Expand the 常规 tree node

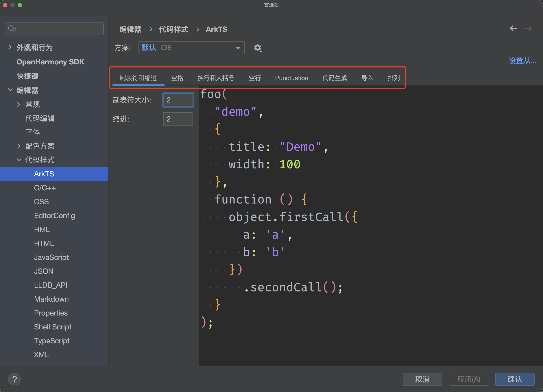(19, 104)
